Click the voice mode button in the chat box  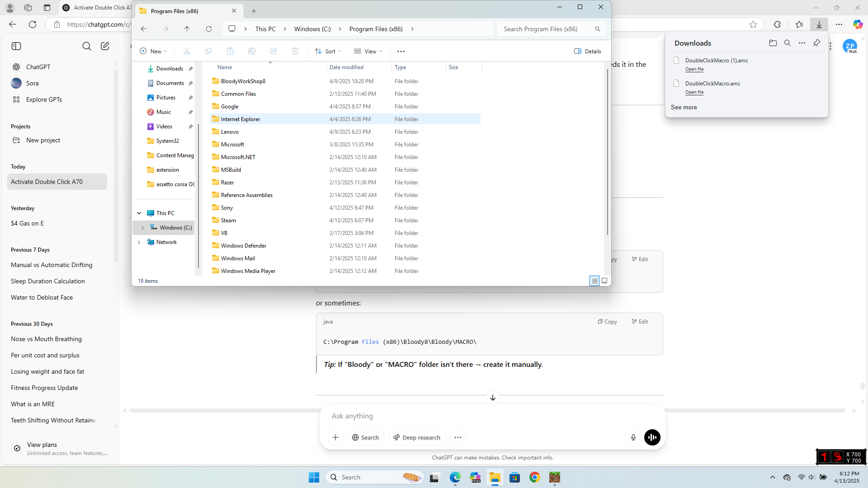pos(652,437)
